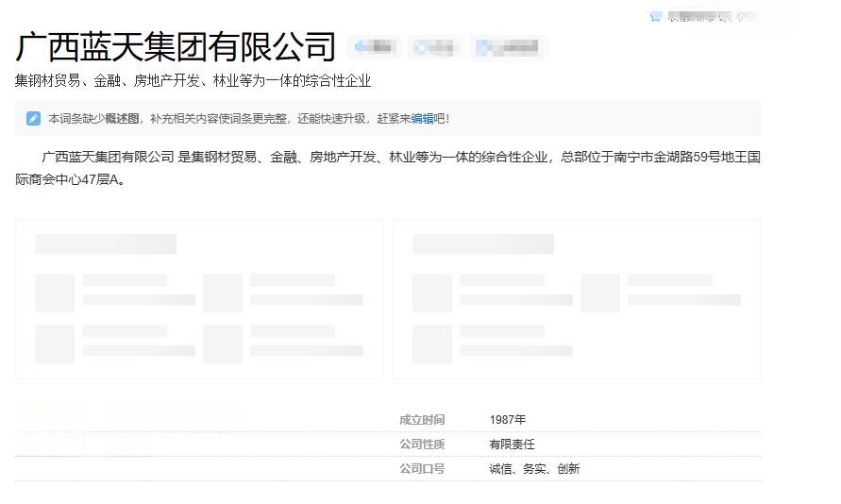
Task: Open the blue 编辑 link in the notice
Action: pos(422,119)
